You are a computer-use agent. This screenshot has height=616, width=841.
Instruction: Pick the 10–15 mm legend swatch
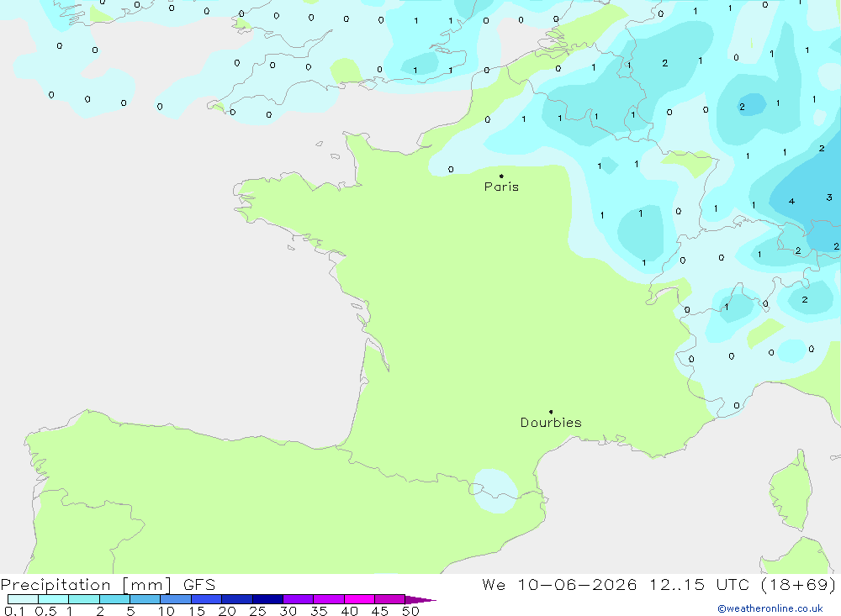(x=176, y=599)
